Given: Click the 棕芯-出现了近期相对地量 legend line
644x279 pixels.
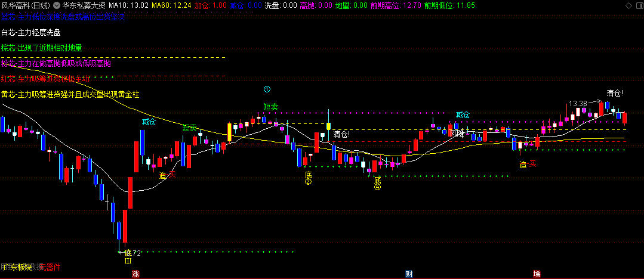Looking at the screenshot, I should [x=42, y=48].
